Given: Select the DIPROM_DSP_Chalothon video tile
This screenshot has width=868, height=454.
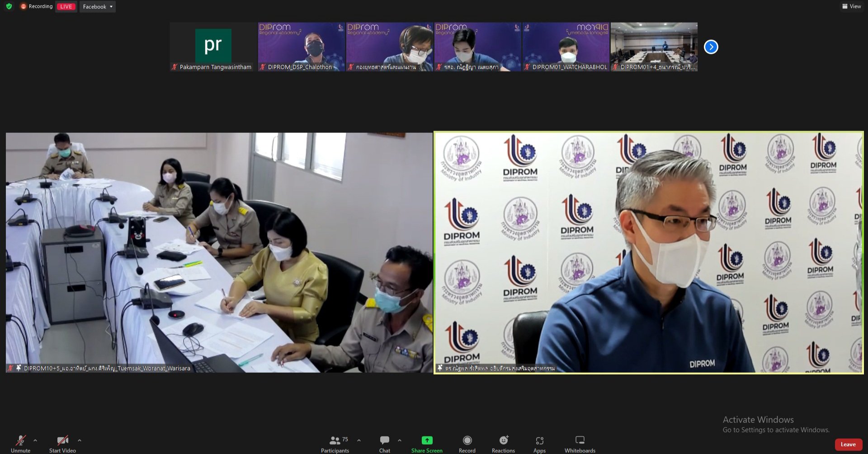Looking at the screenshot, I should [x=301, y=47].
